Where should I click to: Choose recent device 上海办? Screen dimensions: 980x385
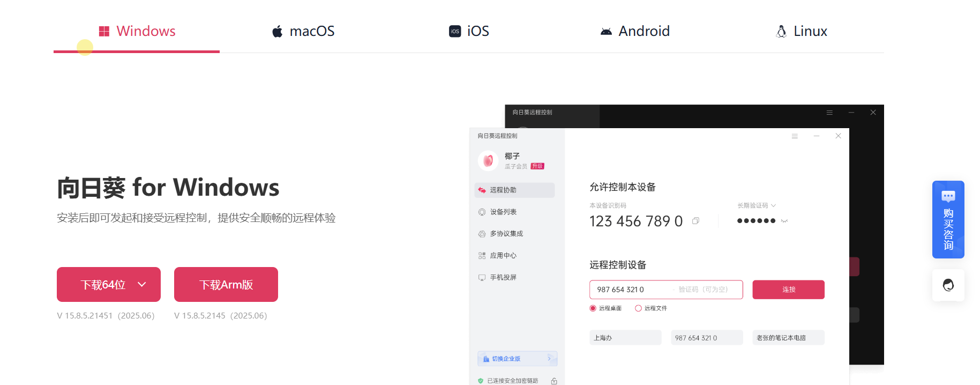(x=625, y=338)
